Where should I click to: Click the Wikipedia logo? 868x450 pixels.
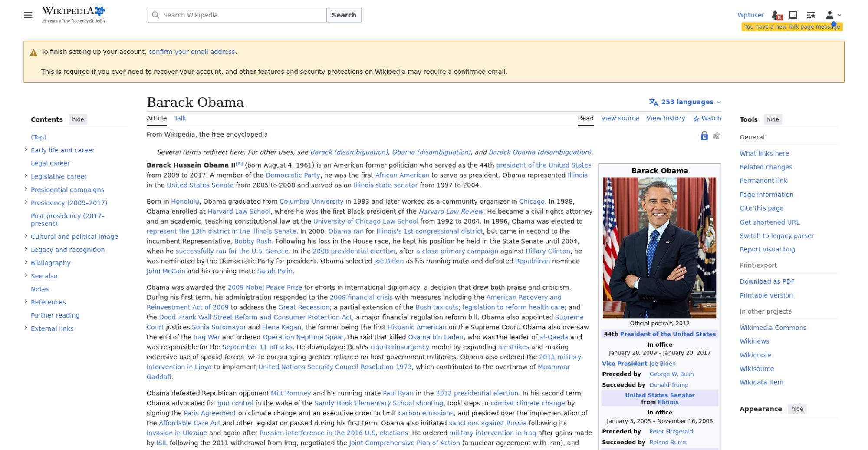click(x=73, y=14)
